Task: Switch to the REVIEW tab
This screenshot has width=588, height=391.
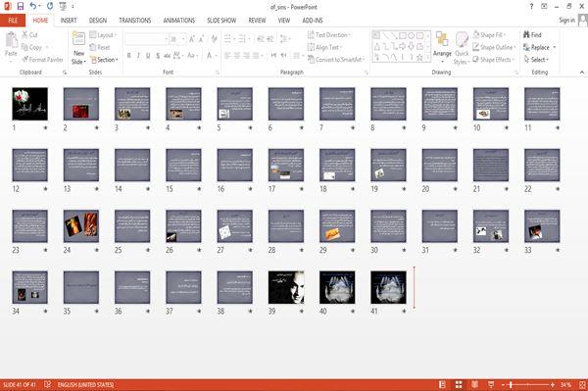Action: click(257, 21)
